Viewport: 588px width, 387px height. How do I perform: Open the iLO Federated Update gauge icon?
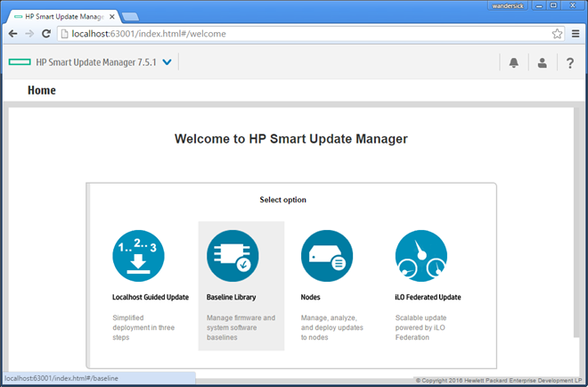pyautogui.click(x=421, y=256)
